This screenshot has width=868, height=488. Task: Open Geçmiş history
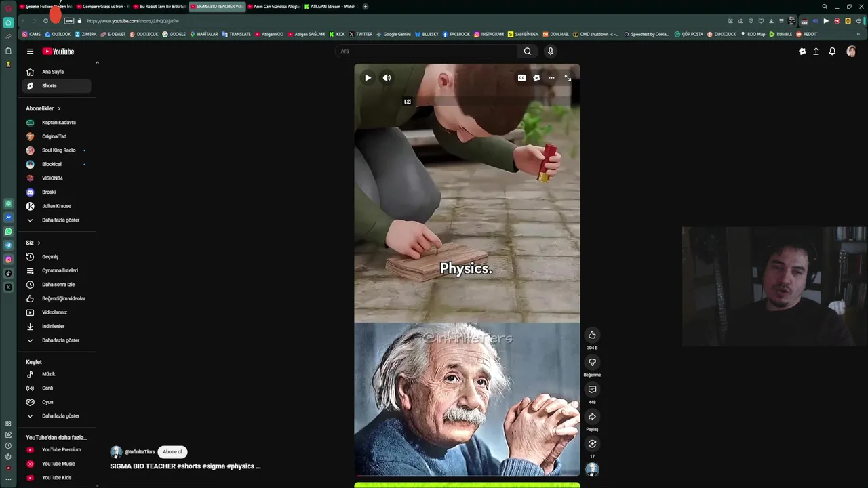pos(57,257)
